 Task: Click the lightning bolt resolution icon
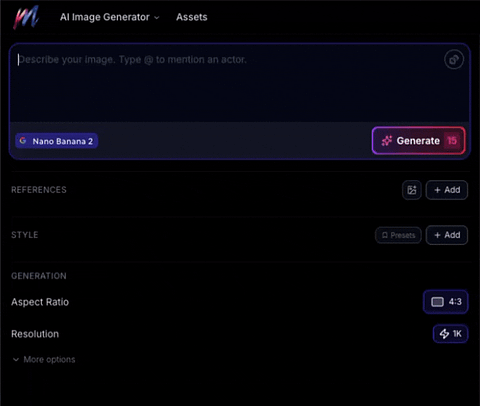(444, 334)
